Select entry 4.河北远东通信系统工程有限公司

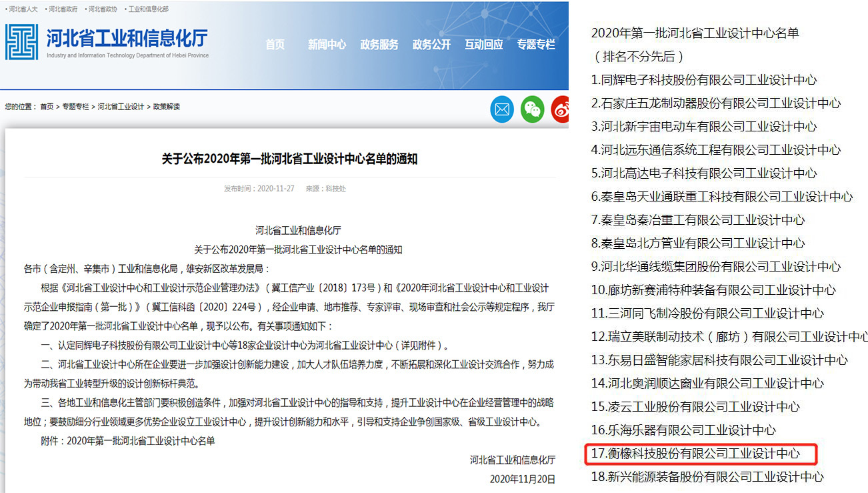pos(716,149)
